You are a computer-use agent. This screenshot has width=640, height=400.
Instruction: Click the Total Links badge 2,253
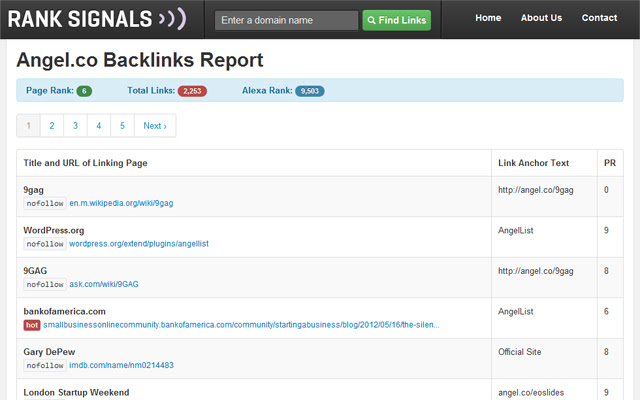tap(192, 91)
